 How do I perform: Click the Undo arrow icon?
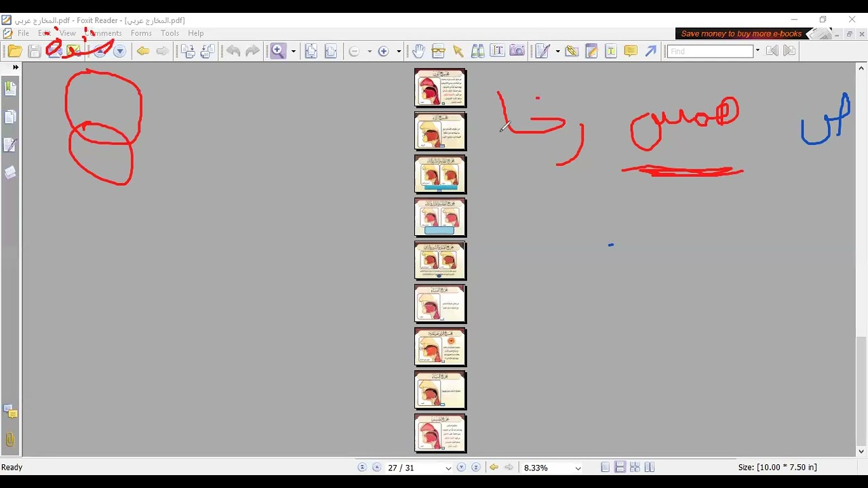coord(233,52)
